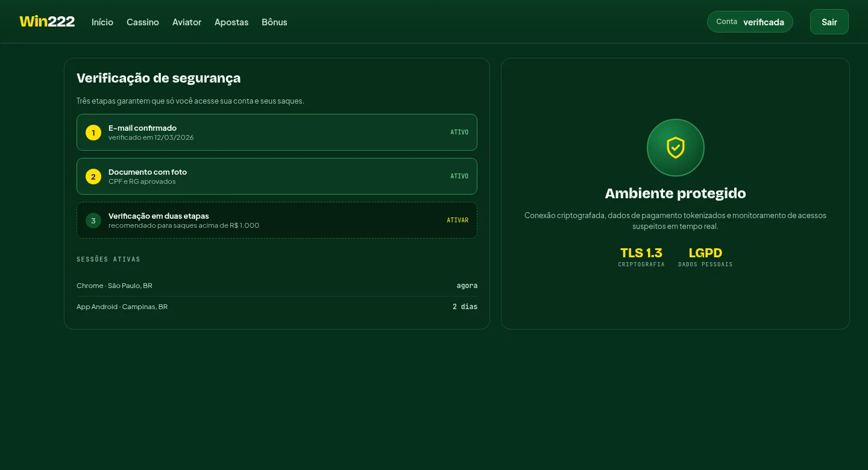Click the Chrome · São Paulo, BR session

[x=115, y=286]
